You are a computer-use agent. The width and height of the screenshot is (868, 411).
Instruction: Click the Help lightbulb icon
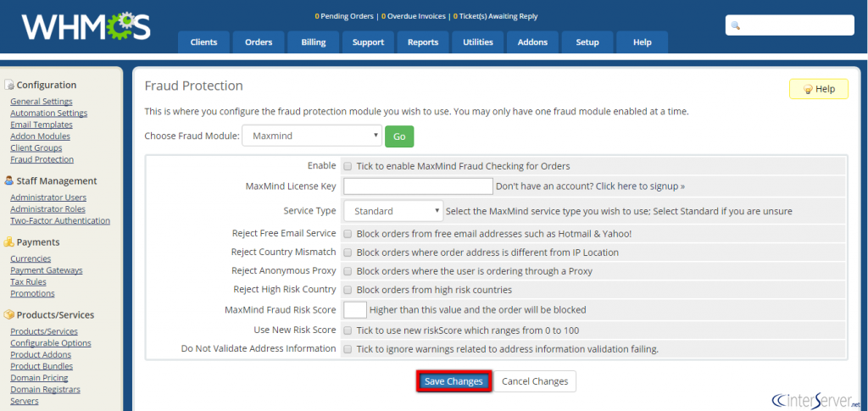[x=808, y=89]
